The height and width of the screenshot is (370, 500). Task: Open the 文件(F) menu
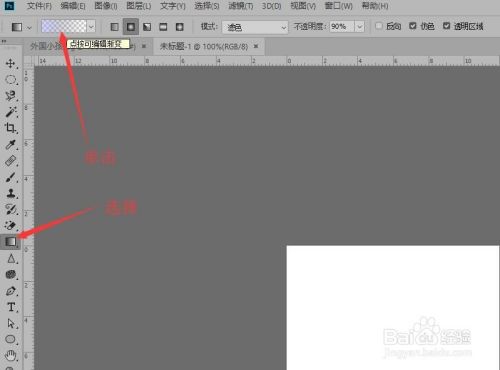(39, 6)
